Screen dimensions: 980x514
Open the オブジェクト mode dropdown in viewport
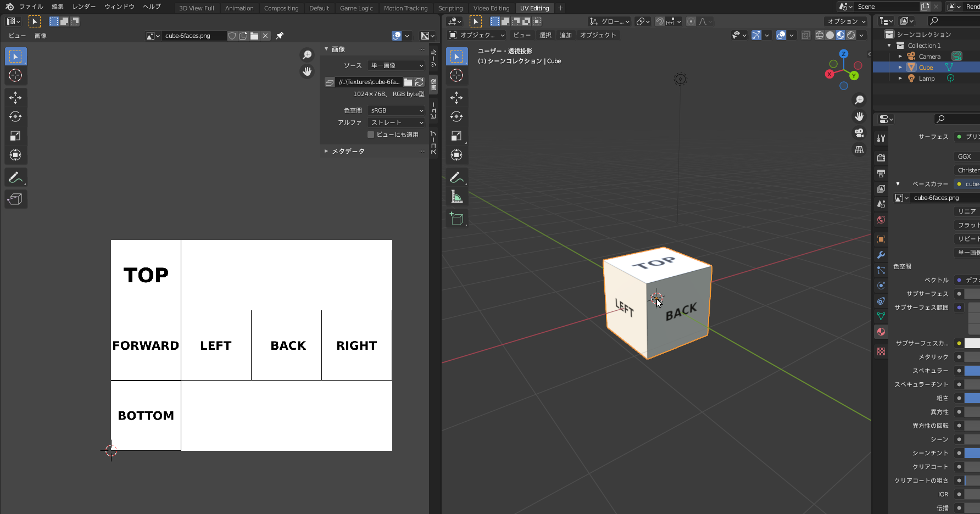(x=477, y=35)
